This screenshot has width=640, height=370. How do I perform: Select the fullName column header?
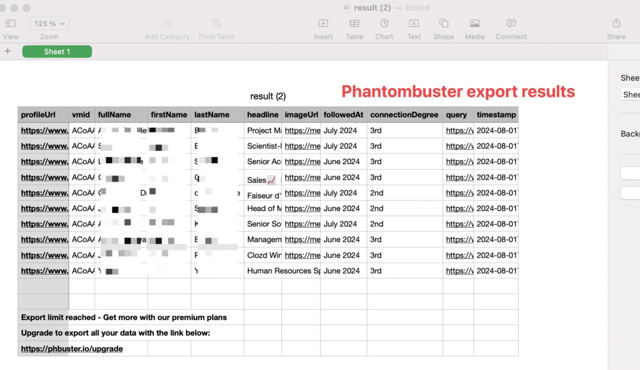click(x=121, y=115)
